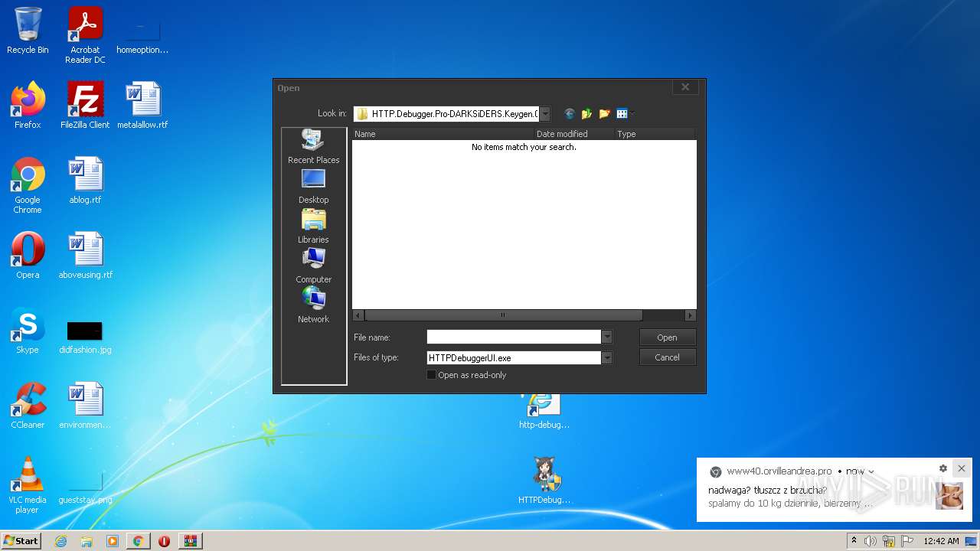Open Opera desktop shortcut
This screenshot has height=551, width=980.
click(28, 256)
